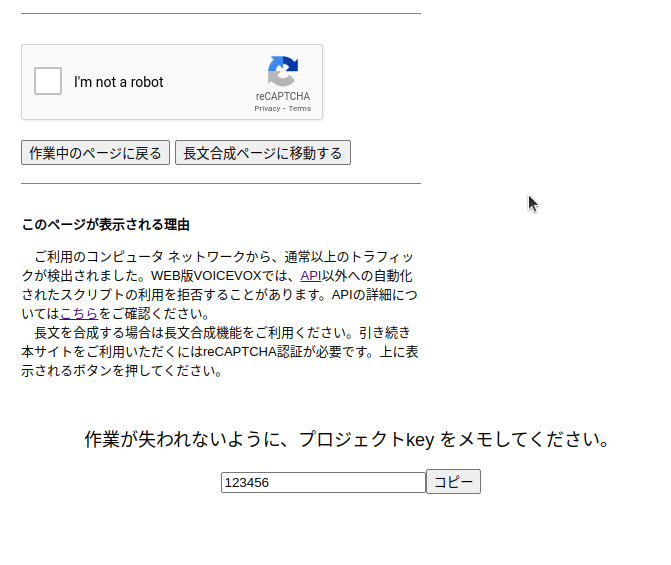This screenshot has height=565, width=671.
Task: Click the "I'm not a robot" label text
Action: pyautogui.click(x=118, y=82)
